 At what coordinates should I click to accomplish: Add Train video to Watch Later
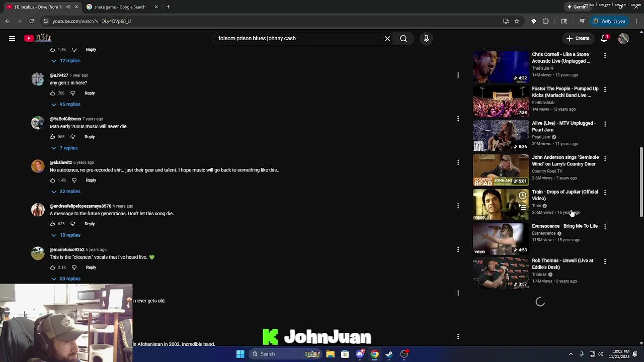[523, 196]
